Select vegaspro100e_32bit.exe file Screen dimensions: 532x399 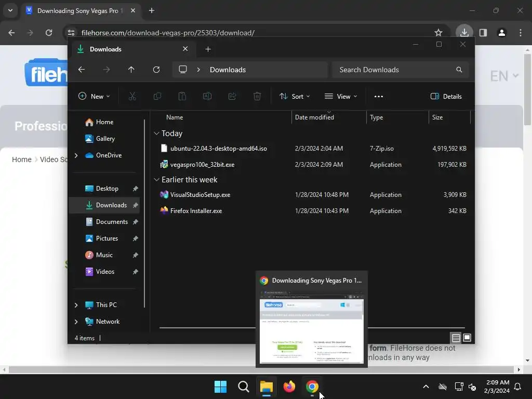pos(202,165)
